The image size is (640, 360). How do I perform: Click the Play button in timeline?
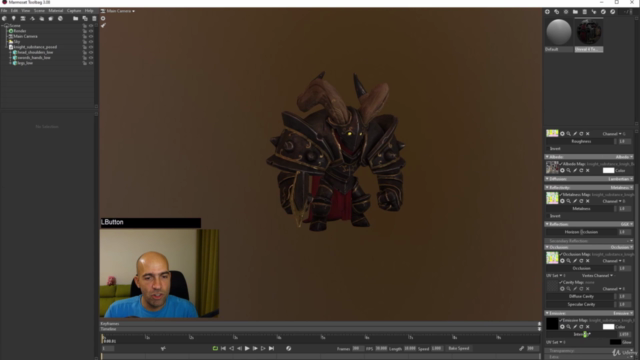pos(247,348)
